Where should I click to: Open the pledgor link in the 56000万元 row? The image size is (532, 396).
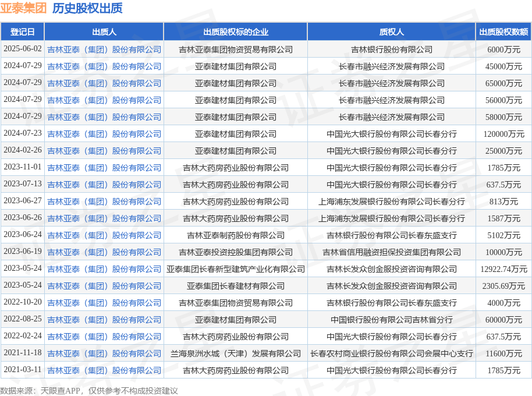tap(104, 100)
